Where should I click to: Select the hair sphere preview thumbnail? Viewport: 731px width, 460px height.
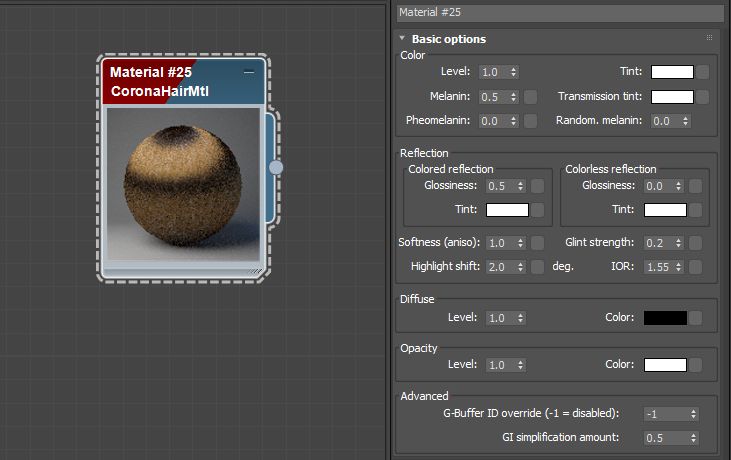click(183, 184)
